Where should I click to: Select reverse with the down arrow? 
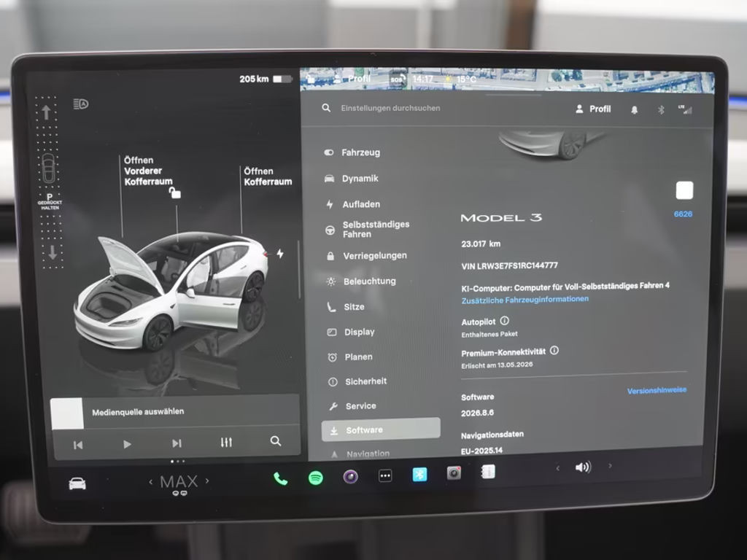53,252
